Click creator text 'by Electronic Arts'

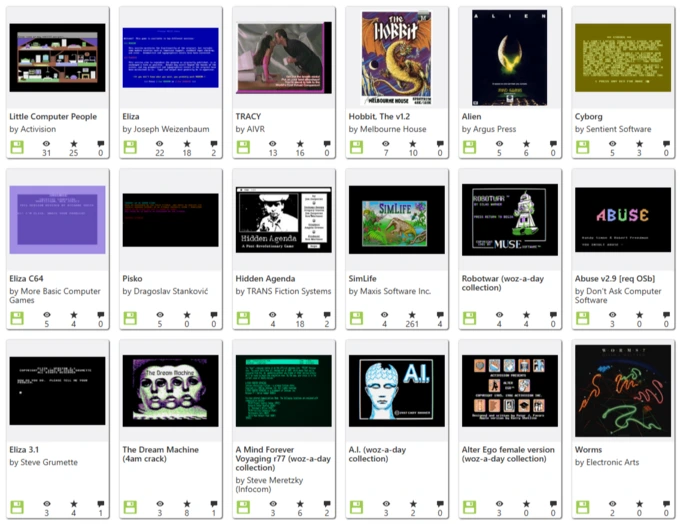pyautogui.click(x=607, y=462)
